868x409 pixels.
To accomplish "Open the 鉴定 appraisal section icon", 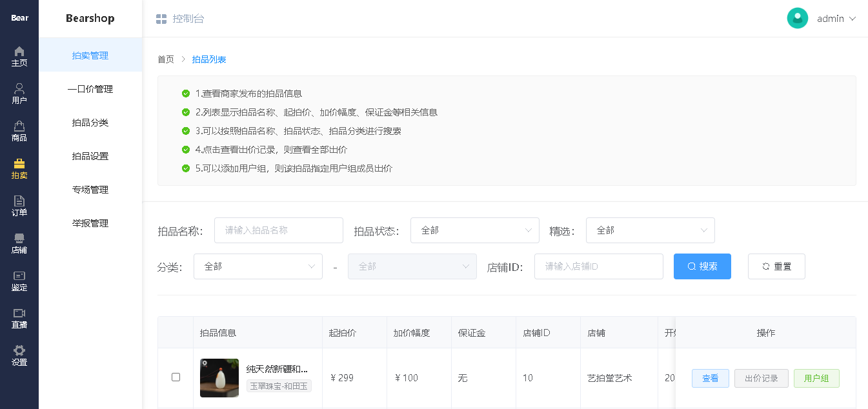I will pos(19,281).
